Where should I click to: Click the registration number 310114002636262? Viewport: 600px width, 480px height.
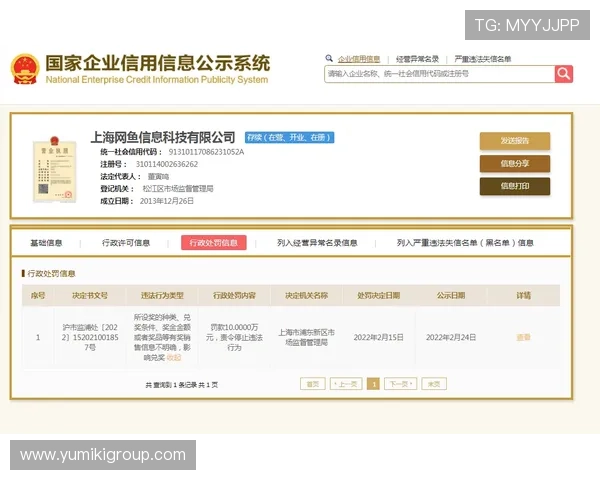(167, 164)
